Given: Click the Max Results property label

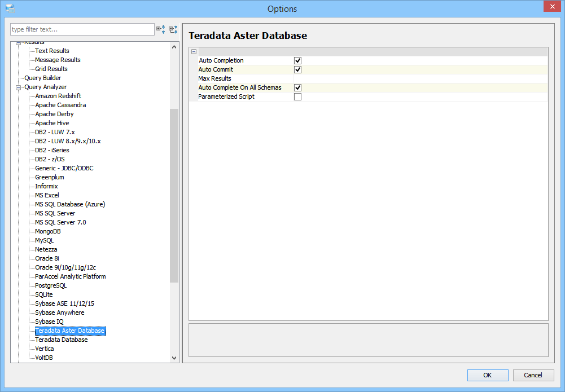Looking at the screenshot, I should coord(214,78).
